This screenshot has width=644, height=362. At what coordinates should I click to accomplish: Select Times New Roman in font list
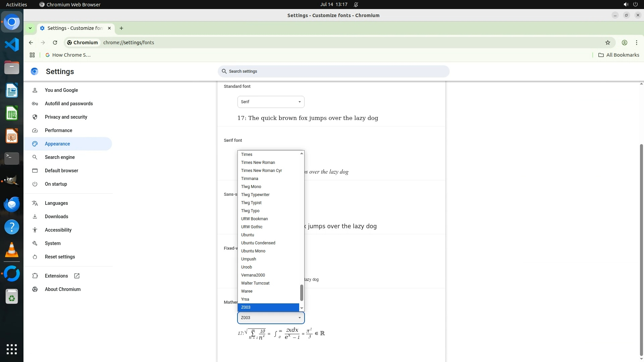coord(258,163)
